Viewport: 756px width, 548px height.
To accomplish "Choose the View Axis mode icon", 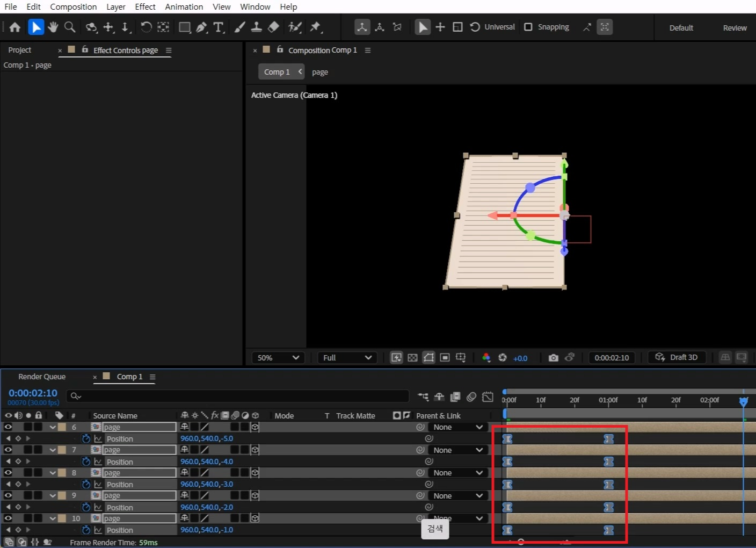I will (x=397, y=27).
